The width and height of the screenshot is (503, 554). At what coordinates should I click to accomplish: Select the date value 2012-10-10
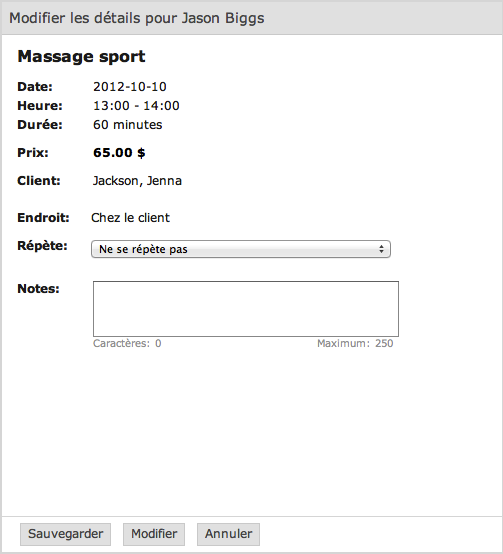pos(130,87)
